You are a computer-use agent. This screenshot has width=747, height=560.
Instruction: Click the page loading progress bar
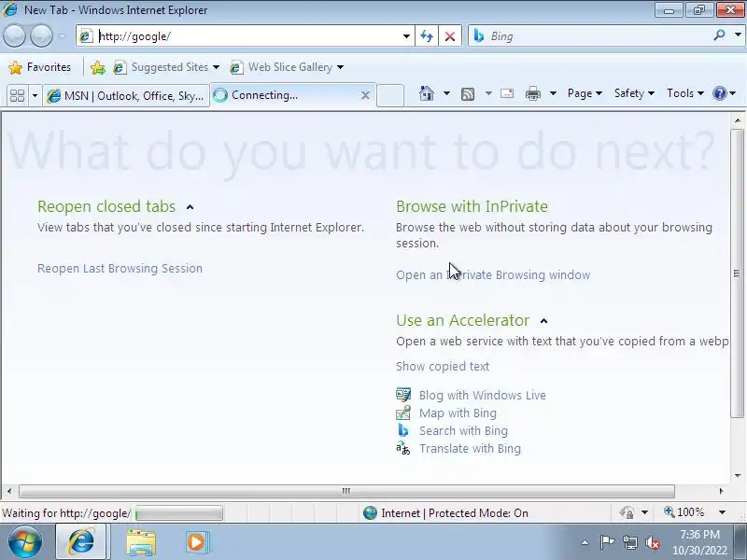tap(178, 513)
